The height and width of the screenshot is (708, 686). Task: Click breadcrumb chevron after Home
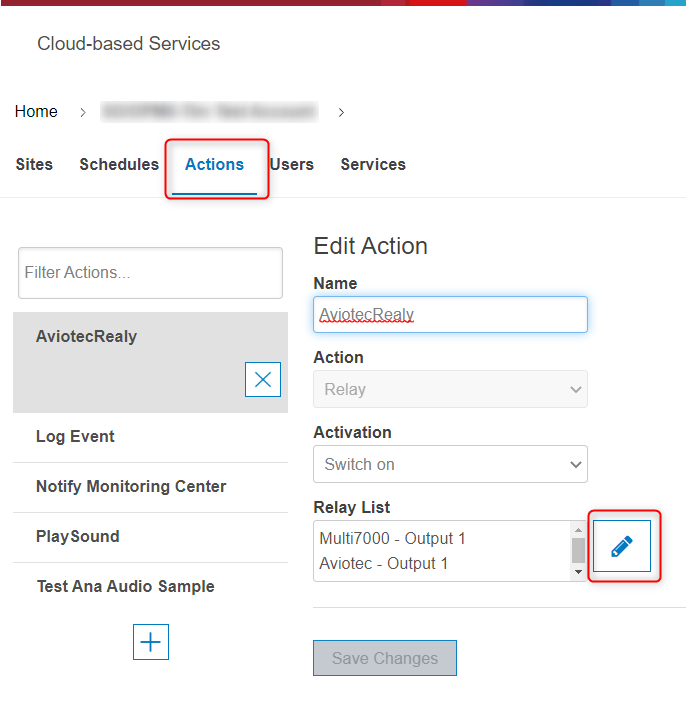pyautogui.click(x=82, y=112)
